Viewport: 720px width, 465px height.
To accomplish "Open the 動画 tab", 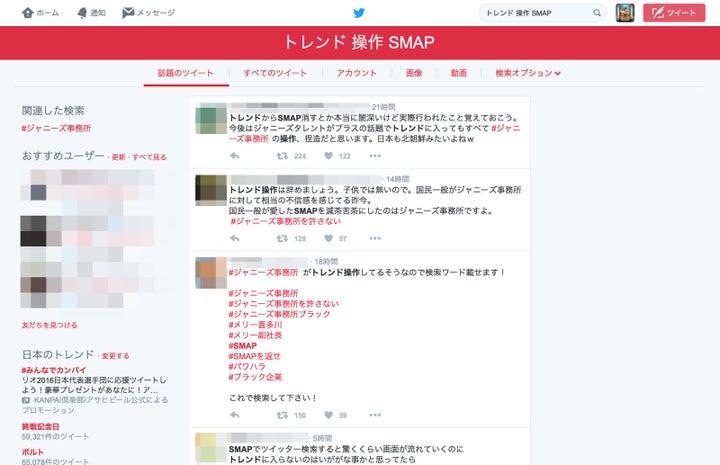I will (x=458, y=73).
